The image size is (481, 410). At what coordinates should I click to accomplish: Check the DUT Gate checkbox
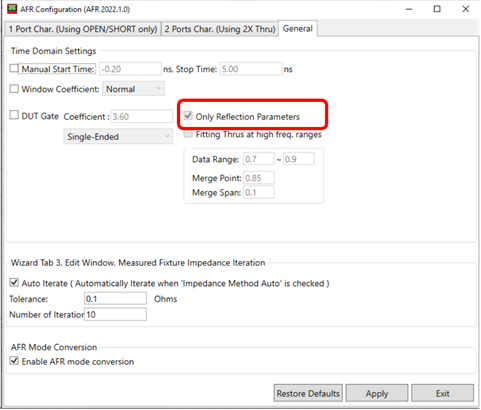coord(14,115)
